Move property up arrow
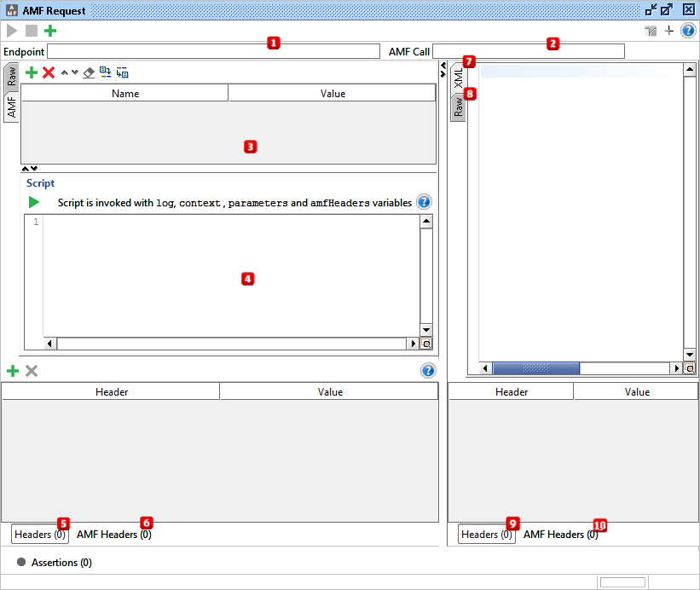 coord(65,72)
